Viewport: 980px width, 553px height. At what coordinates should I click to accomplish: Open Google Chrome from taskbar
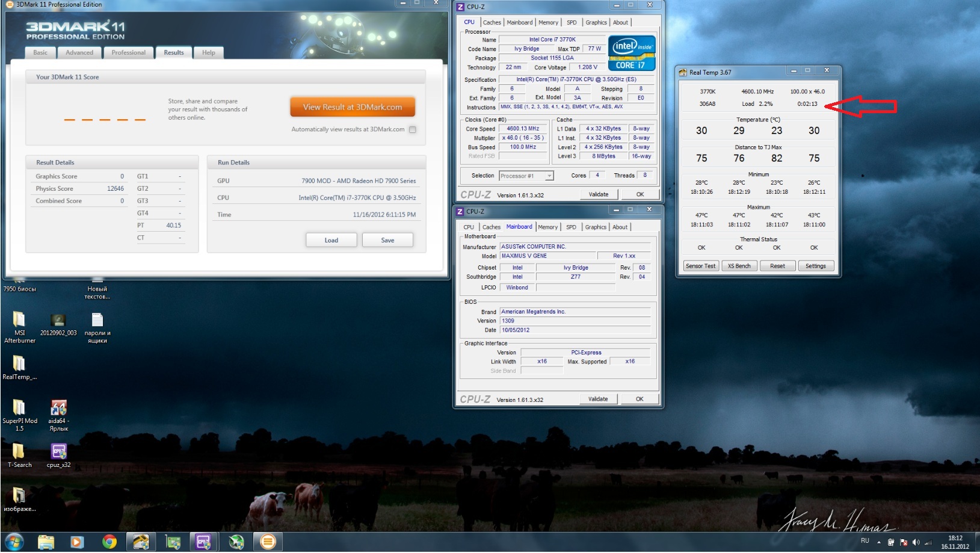[x=109, y=542]
